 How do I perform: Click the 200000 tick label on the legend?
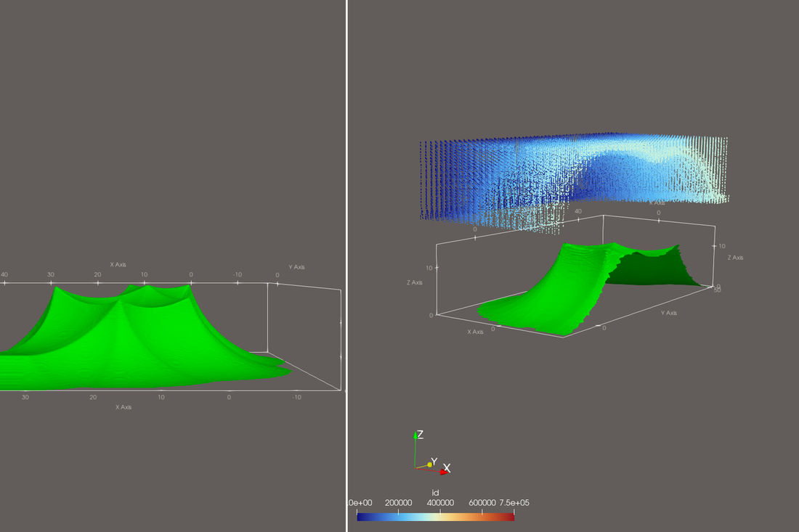click(399, 502)
